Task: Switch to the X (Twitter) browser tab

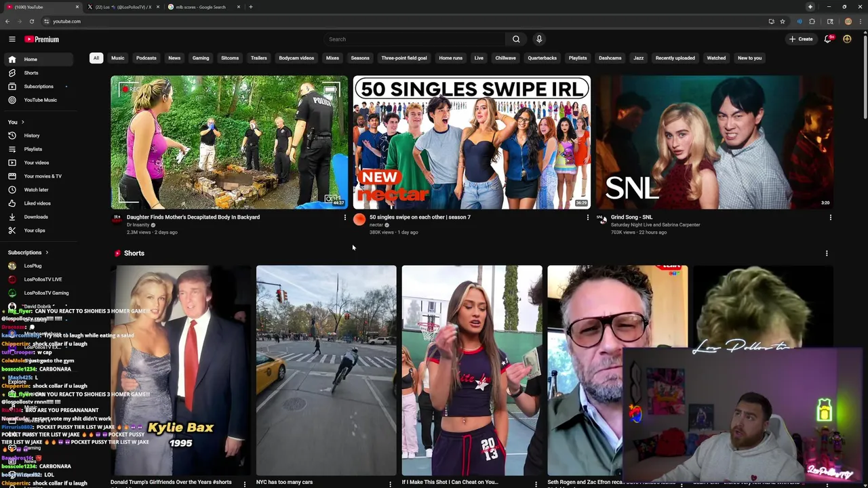Action: pyautogui.click(x=122, y=7)
